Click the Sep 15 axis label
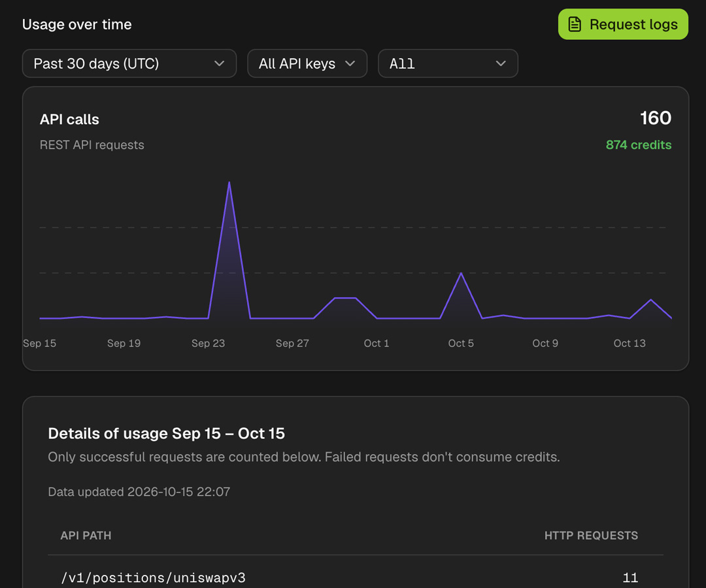The image size is (706, 588). [x=40, y=343]
